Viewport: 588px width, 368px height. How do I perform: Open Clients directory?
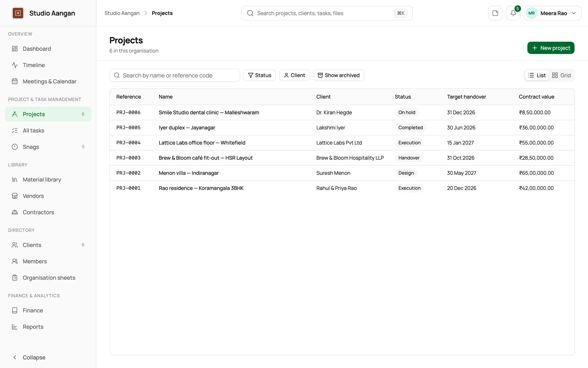pos(48,245)
